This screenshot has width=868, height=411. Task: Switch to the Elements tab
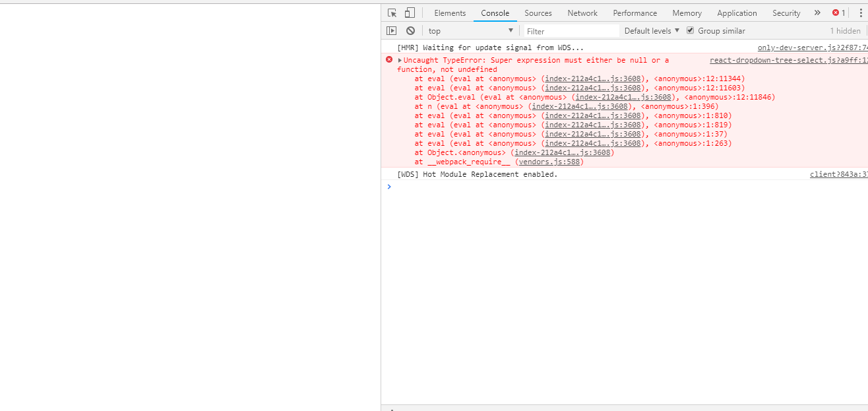point(450,13)
